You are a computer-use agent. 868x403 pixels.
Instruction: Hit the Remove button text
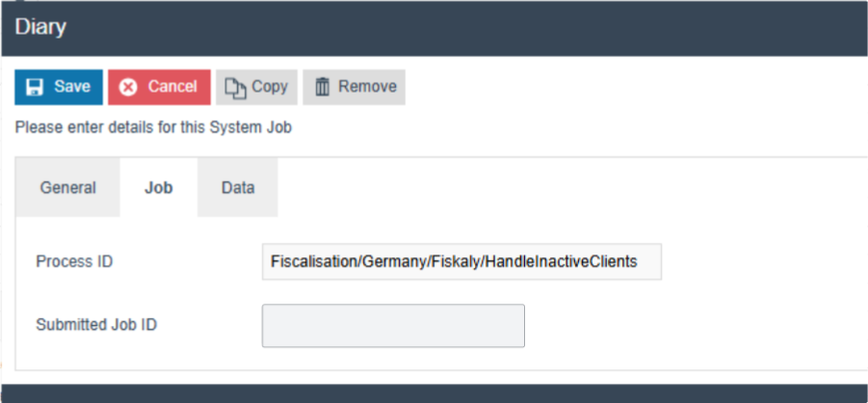click(367, 87)
